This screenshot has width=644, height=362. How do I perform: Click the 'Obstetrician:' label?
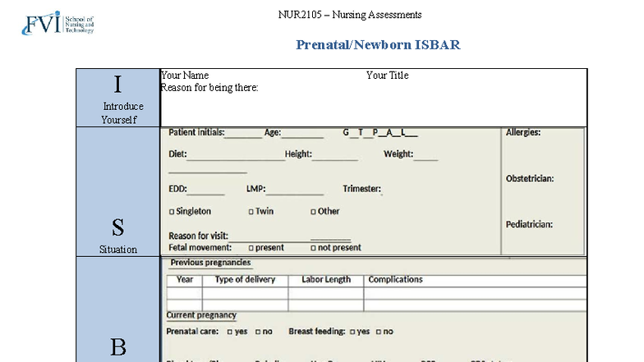pos(530,179)
